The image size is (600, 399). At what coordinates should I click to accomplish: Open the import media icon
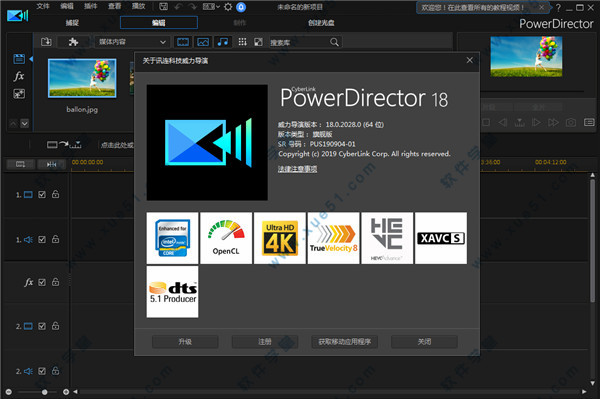tap(46, 42)
